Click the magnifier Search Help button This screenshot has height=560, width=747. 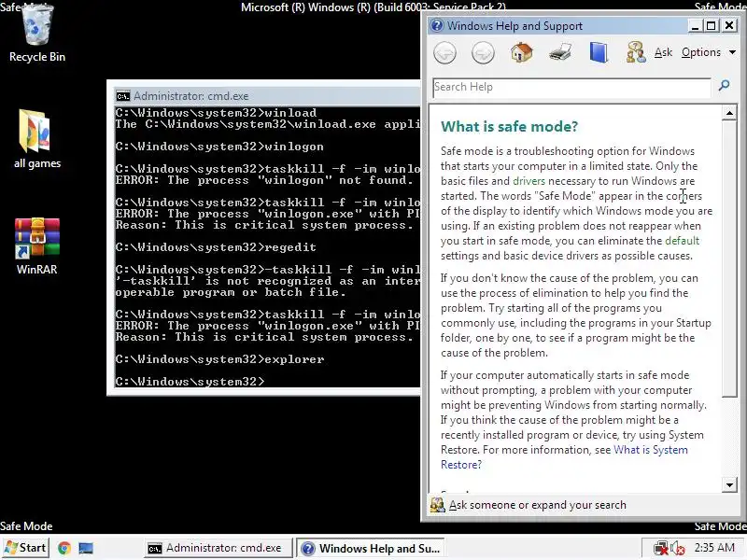725,86
